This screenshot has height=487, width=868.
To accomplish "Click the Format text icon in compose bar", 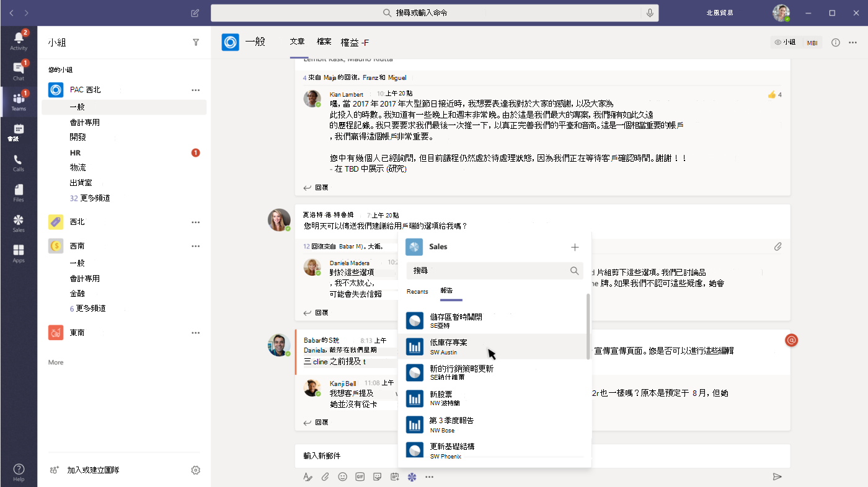I will (x=308, y=476).
